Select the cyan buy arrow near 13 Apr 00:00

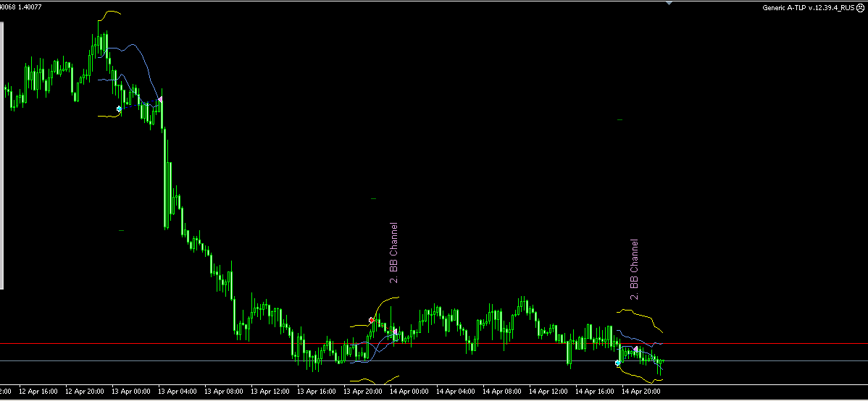[119, 109]
